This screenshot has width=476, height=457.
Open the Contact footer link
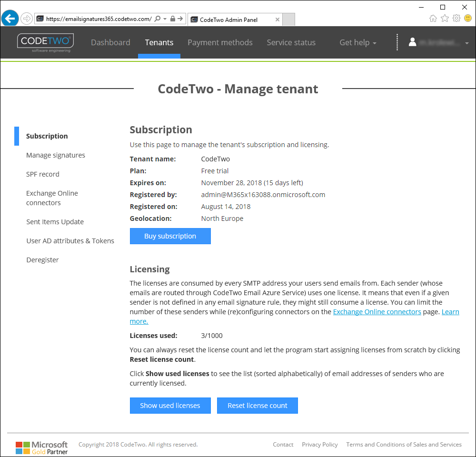[283, 445]
